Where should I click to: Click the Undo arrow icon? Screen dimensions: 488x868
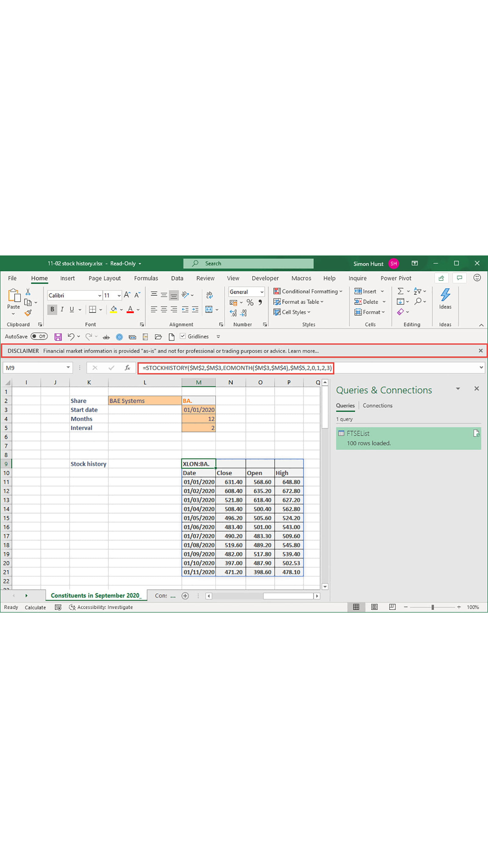point(70,337)
